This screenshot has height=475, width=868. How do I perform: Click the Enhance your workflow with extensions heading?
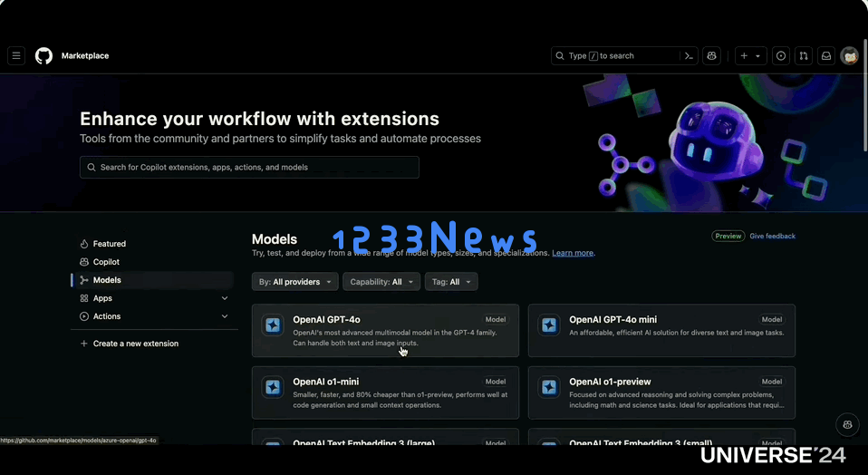(x=260, y=119)
